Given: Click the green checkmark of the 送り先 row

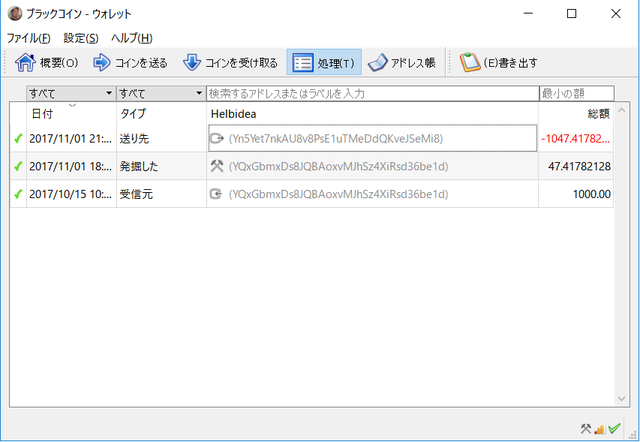Looking at the screenshot, I should tap(18, 139).
